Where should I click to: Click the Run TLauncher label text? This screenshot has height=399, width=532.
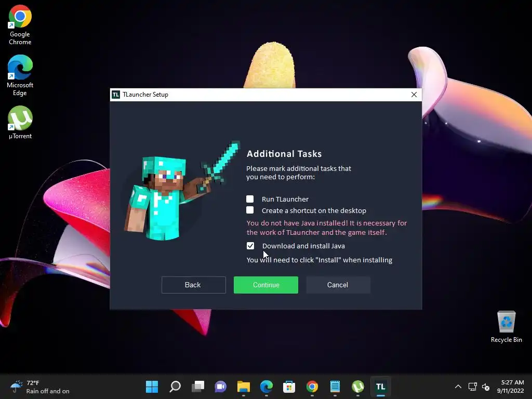pos(285,199)
